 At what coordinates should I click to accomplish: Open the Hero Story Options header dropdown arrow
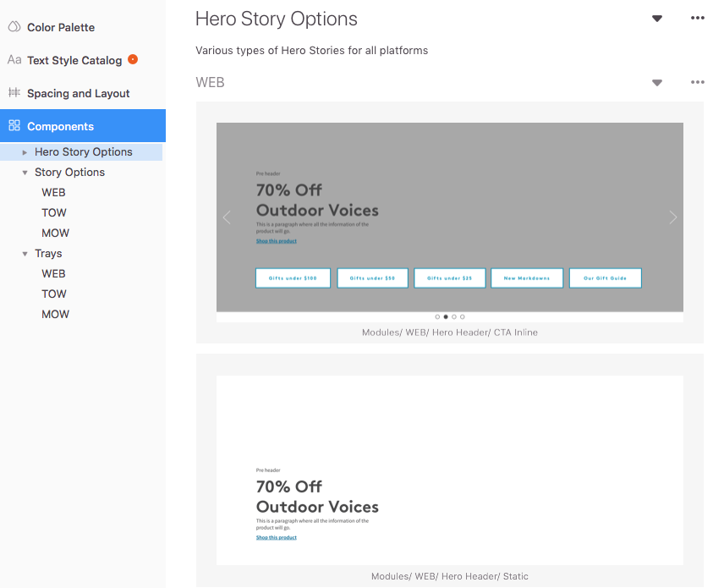[657, 19]
